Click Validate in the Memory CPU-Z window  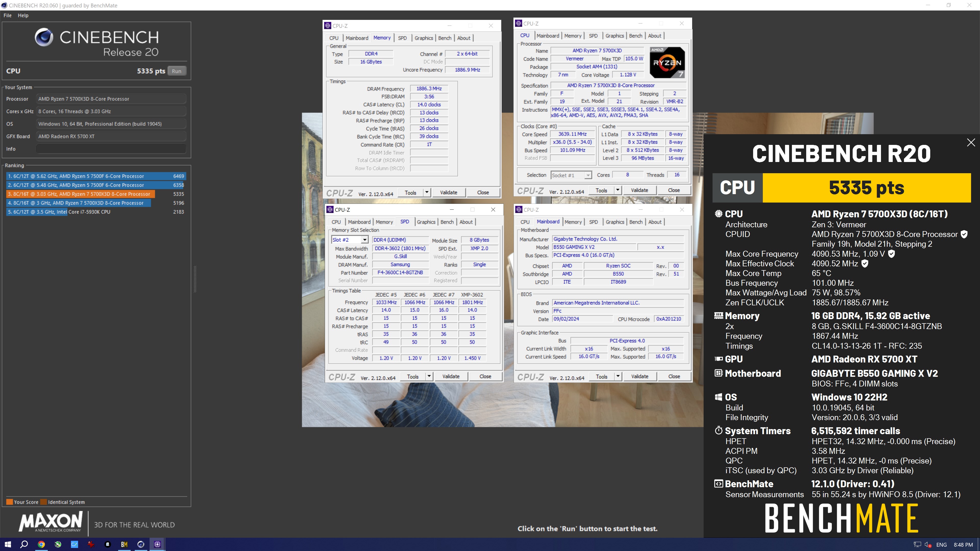click(x=449, y=192)
